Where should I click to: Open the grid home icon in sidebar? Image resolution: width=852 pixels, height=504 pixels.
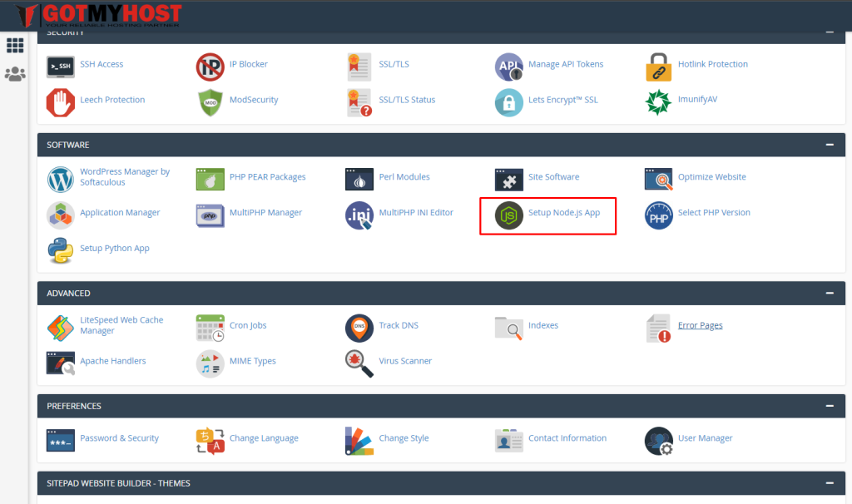point(15,46)
